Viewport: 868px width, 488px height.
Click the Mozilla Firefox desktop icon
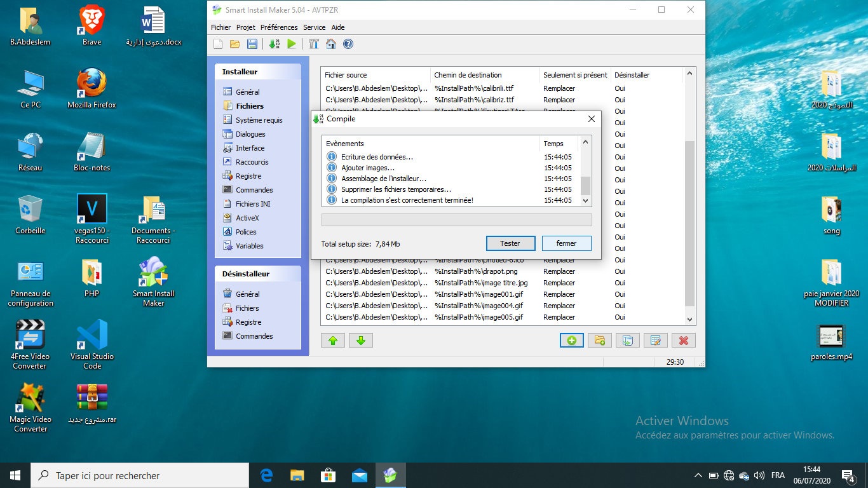tap(92, 89)
